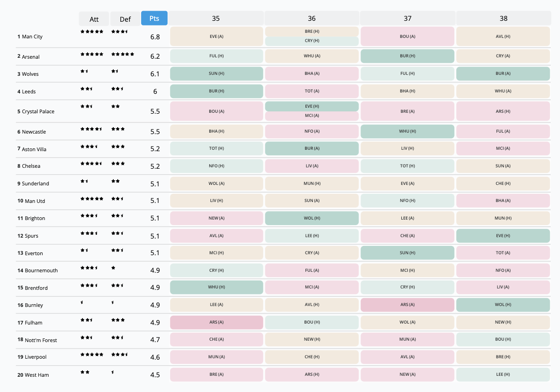The width and height of the screenshot is (560, 392).
Task: Click Sunderland's CHE (H) fixture in gameweek 38
Action: pyautogui.click(x=503, y=184)
